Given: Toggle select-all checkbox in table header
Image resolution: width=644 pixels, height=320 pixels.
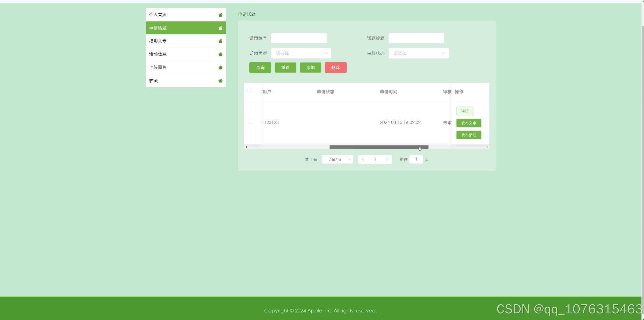Looking at the screenshot, I should (x=250, y=90).
